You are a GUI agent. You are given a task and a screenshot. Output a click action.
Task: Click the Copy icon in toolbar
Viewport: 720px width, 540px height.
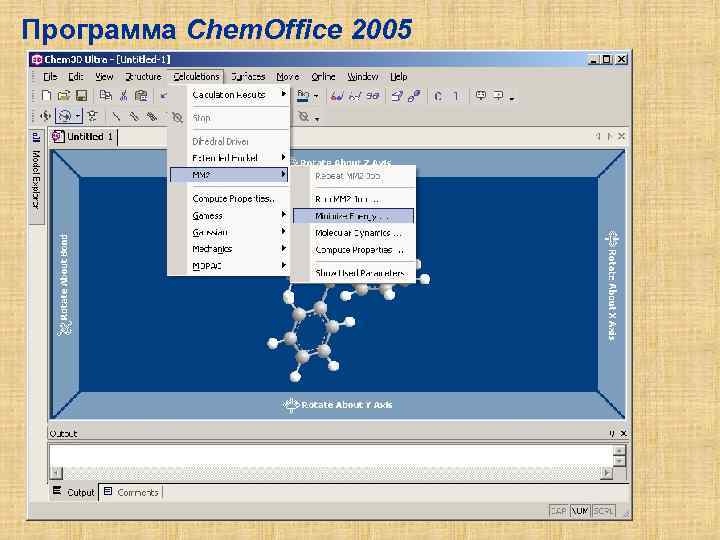coord(106,96)
